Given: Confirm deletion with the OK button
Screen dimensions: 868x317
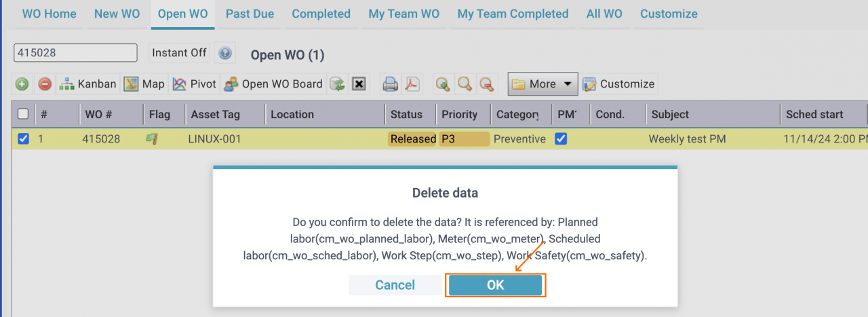Looking at the screenshot, I should (496, 285).
